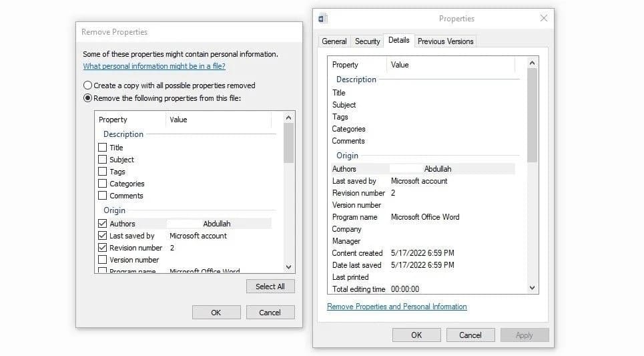Switch to the Security tab
The height and width of the screenshot is (356, 644).
pos(367,41)
